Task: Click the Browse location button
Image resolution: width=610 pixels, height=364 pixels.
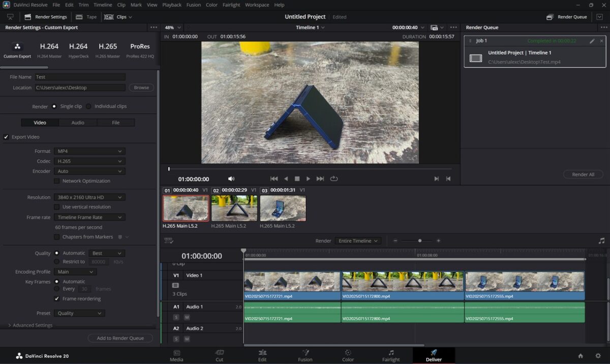Action: pyautogui.click(x=141, y=88)
